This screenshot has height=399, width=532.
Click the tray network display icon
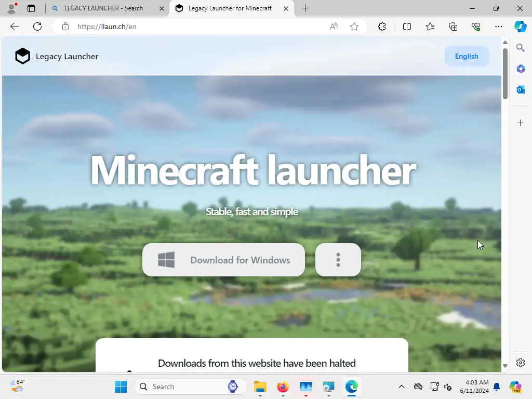coord(434,387)
